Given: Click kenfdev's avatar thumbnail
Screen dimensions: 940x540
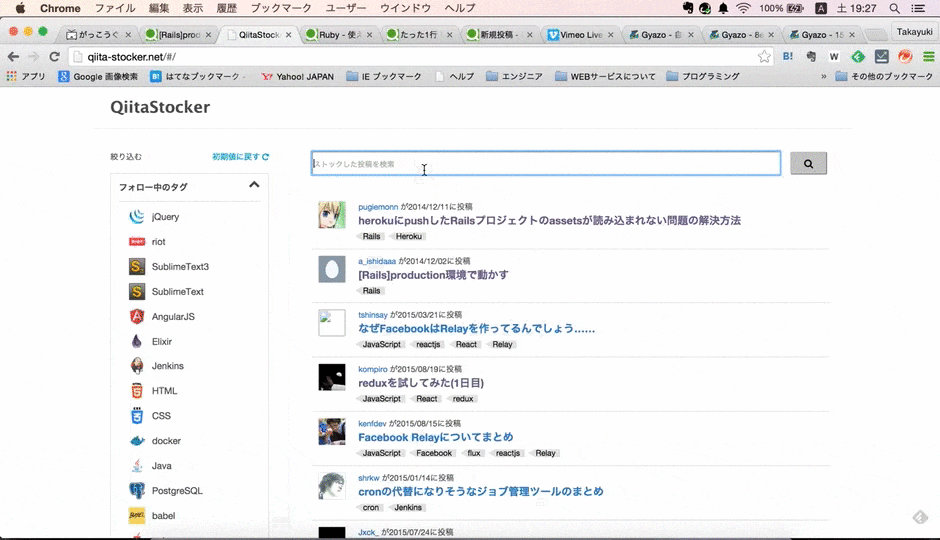Looking at the screenshot, I should [x=332, y=432].
